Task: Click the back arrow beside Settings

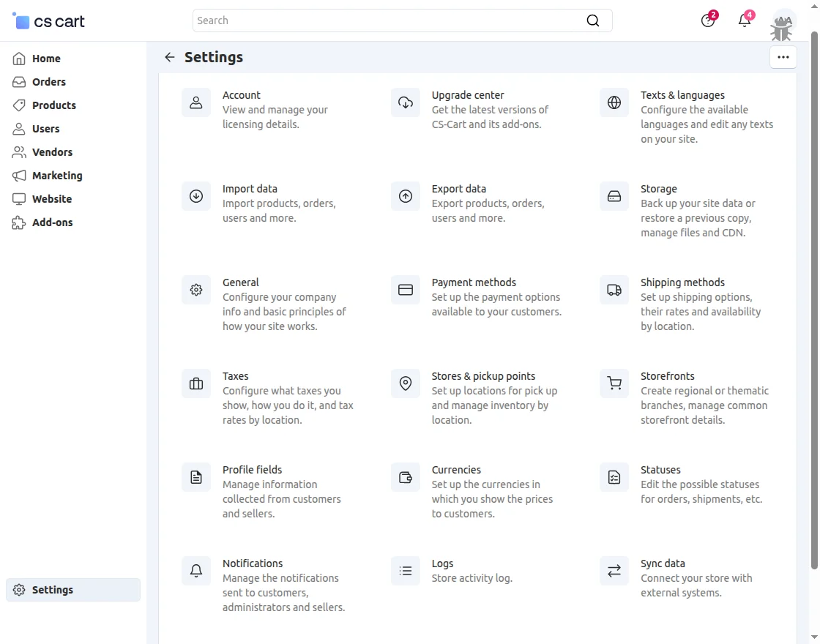Action: click(x=170, y=57)
